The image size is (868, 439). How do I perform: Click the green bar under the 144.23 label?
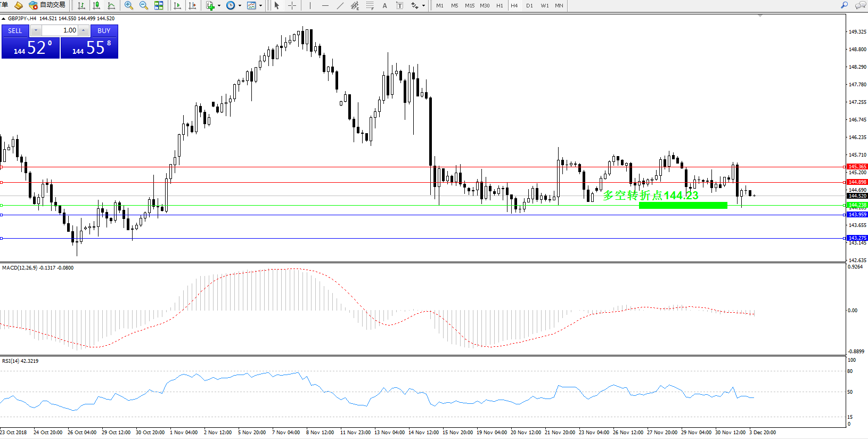[683, 205]
